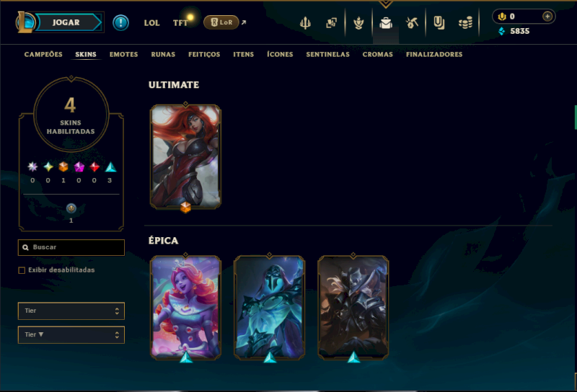
Task: Click the plus icon to buy RP
Action: (x=547, y=17)
